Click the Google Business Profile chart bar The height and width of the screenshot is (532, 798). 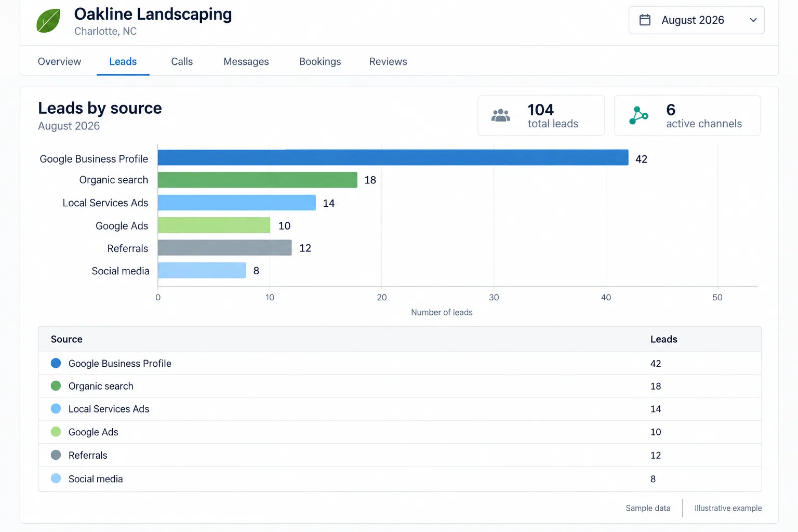pos(393,157)
